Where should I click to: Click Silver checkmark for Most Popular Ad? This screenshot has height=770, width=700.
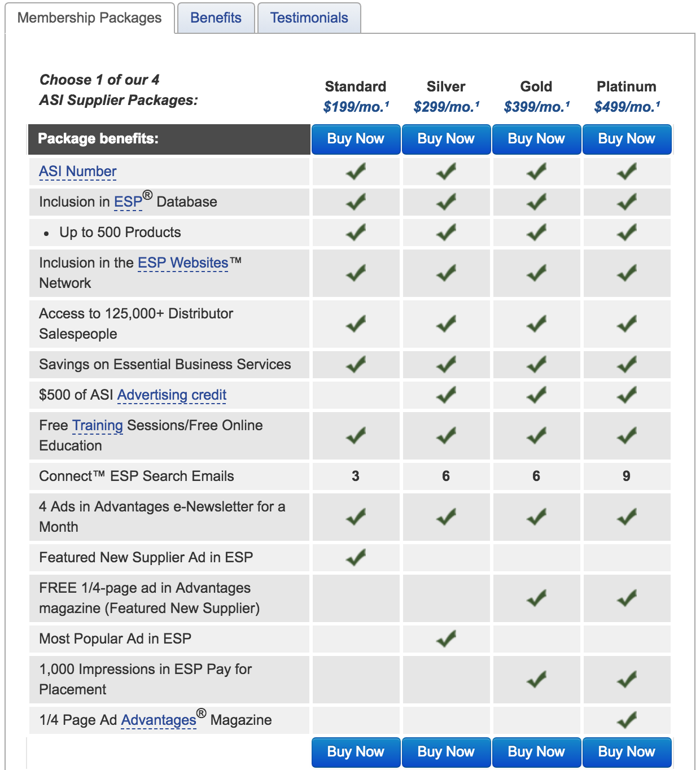tap(446, 639)
